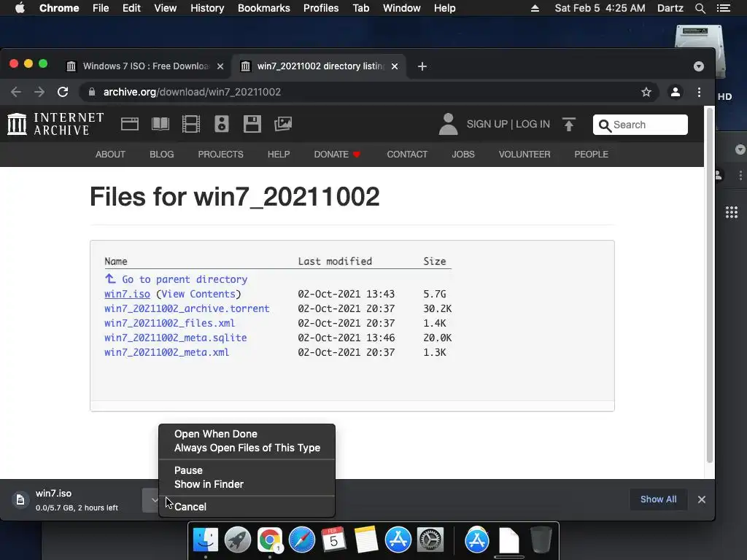The width and height of the screenshot is (747, 560).
Task: Open the History menu
Action: [x=206, y=8]
